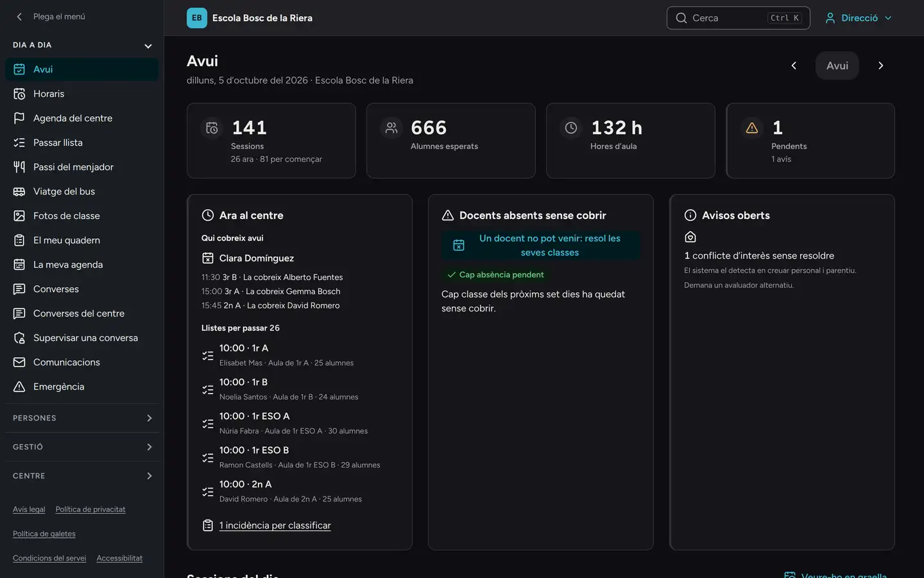Click the Viatge del bus icon
This screenshot has width=924, height=578.
click(x=19, y=191)
